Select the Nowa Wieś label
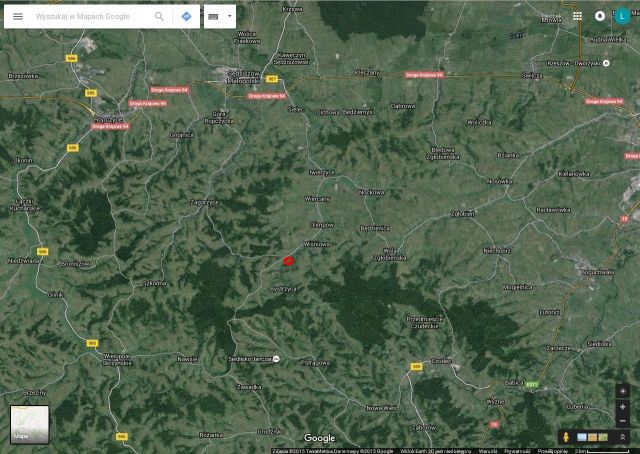Screen dimensions: 640x454 click(x=381, y=407)
